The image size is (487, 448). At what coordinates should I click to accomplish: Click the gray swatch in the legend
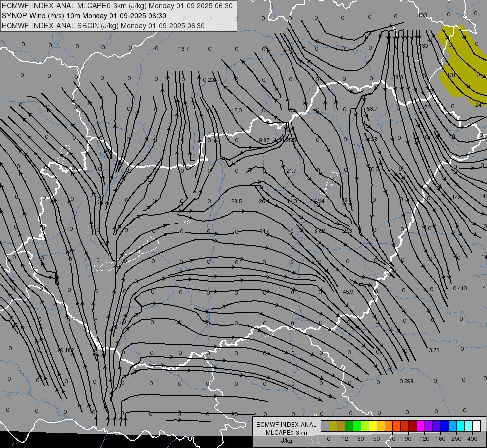pyautogui.click(x=325, y=426)
